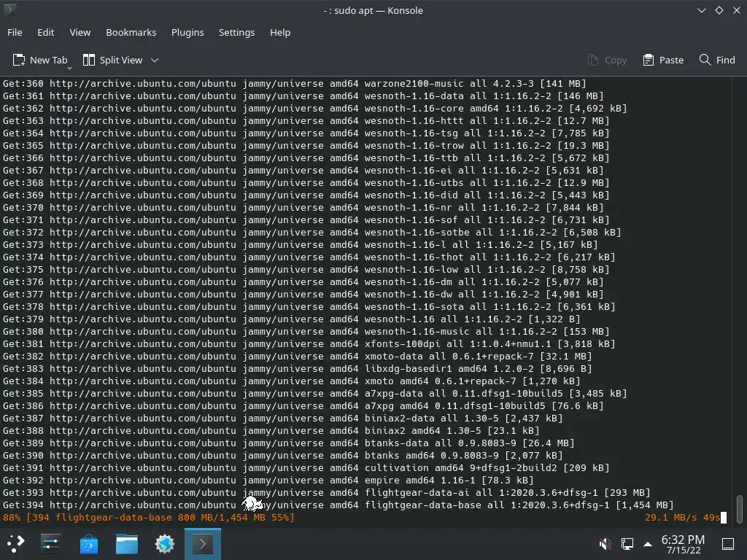747x560 pixels.
Task: Open System Settings from taskbar
Action: (x=50, y=543)
